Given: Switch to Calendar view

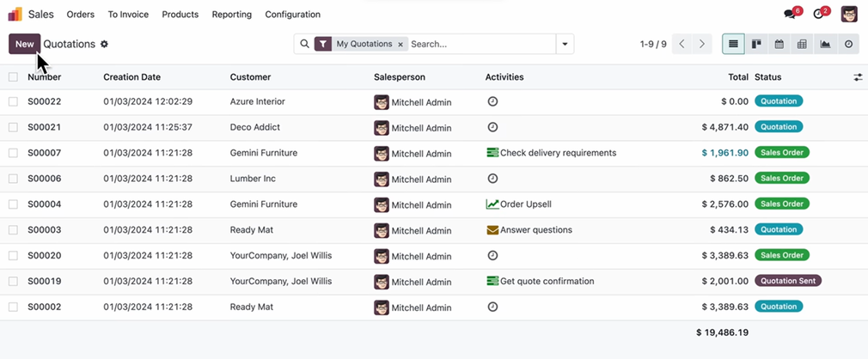Looking at the screenshot, I should coord(779,44).
